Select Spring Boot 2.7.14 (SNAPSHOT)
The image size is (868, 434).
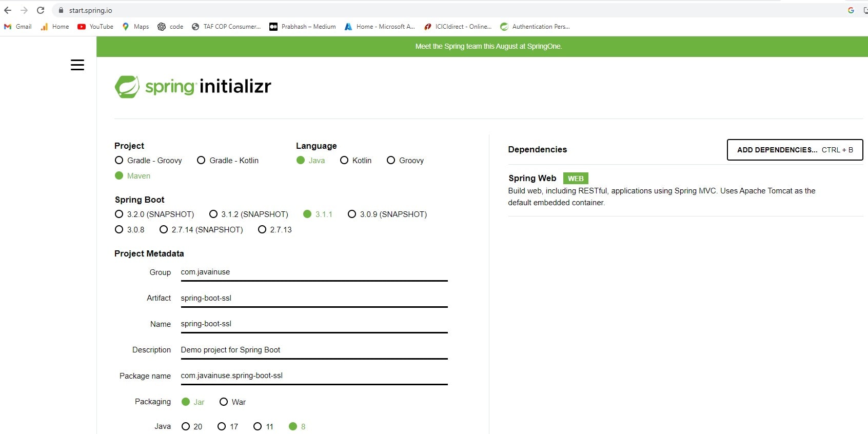[201, 230]
